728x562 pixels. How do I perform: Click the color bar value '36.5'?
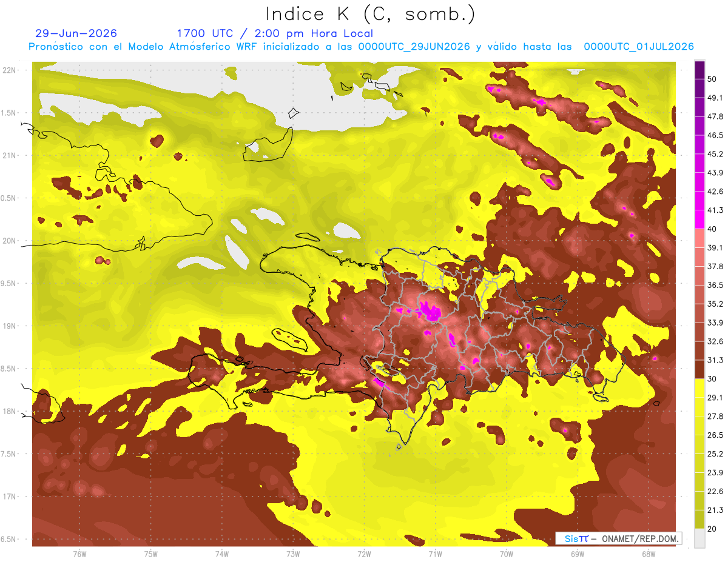point(715,285)
